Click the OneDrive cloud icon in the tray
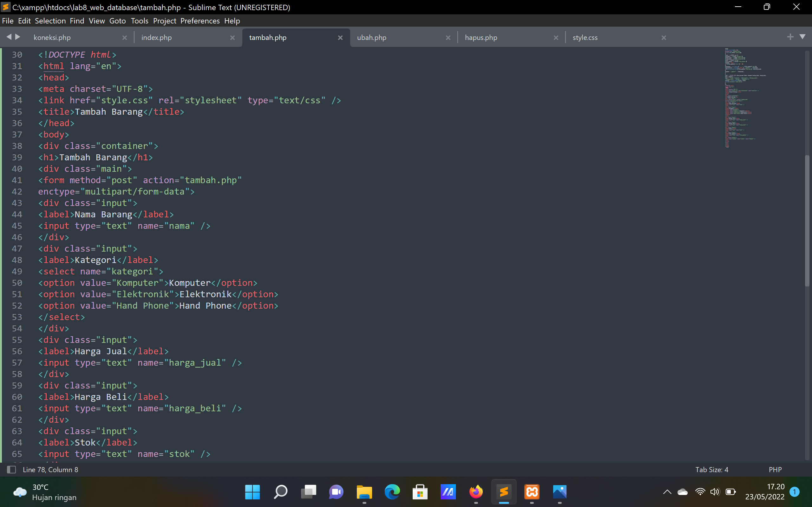 point(682,492)
